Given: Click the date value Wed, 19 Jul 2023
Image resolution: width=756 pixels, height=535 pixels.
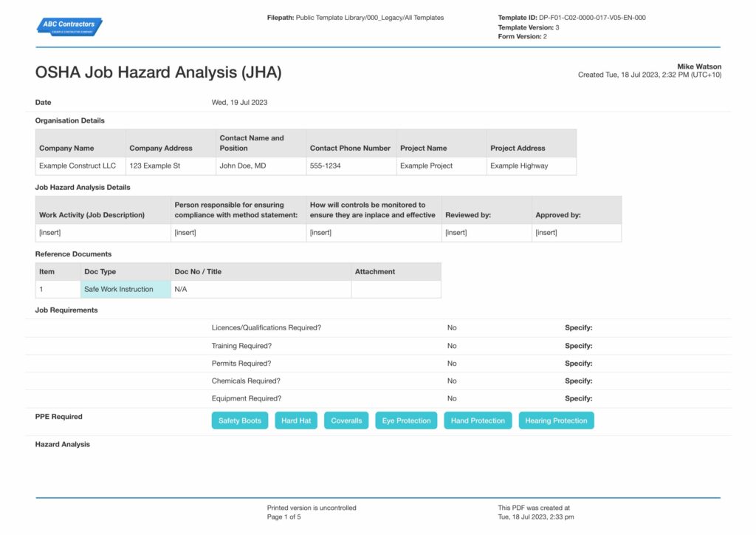Looking at the screenshot, I should (x=239, y=102).
